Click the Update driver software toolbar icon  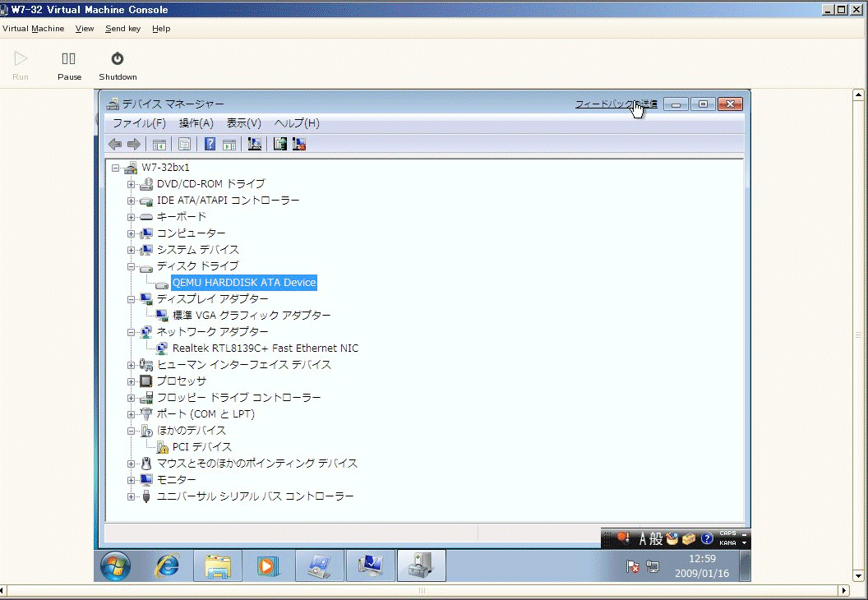pos(280,144)
